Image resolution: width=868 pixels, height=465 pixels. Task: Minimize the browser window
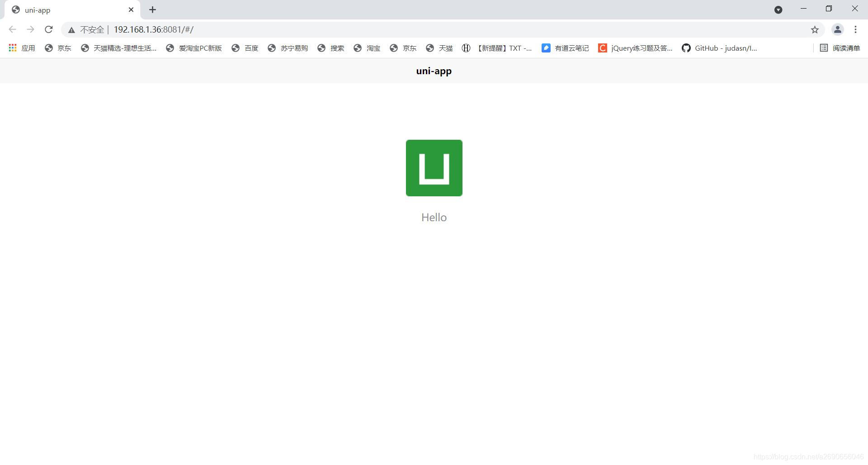pyautogui.click(x=803, y=9)
